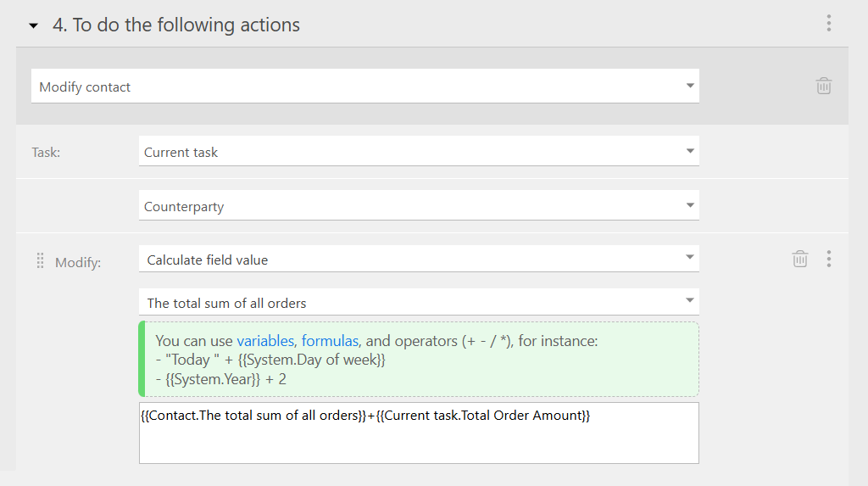The width and height of the screenshot is (868, 486).
Task: Click the 'Task:' label
Action: (x=46, y=153)
